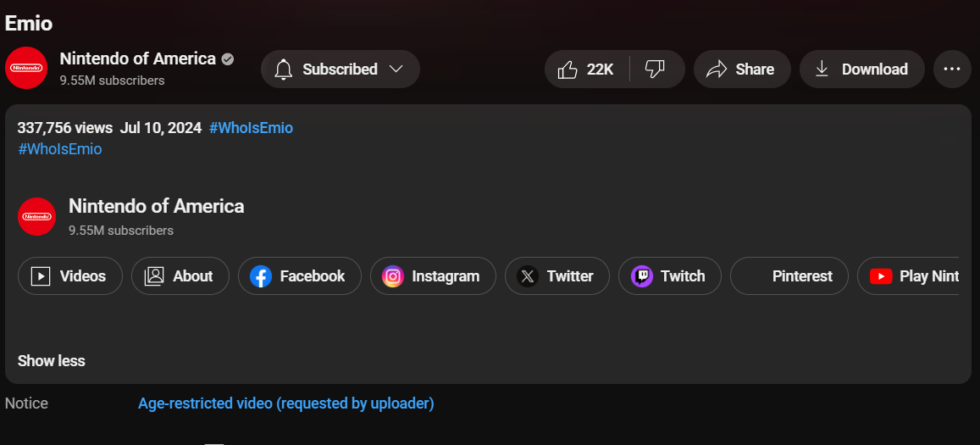This screenshot has height=445, width=980.
Task: Open Nintendo's Twitch channel link
Action: click(x=669, y=276)
